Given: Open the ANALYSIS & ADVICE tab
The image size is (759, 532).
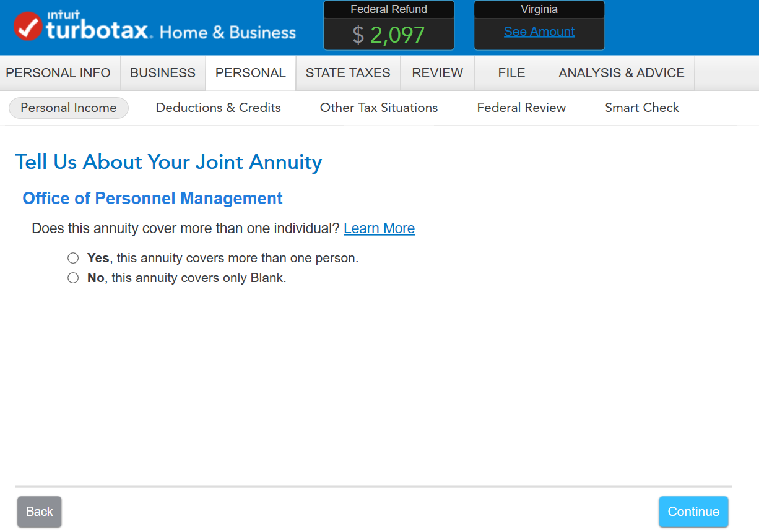Looking at the screenshot, I should (622, 73).
